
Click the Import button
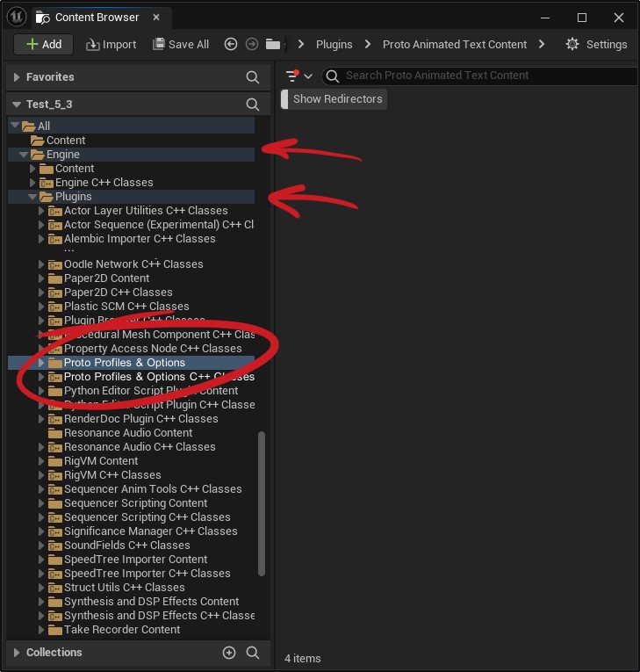tap(111, 44)
